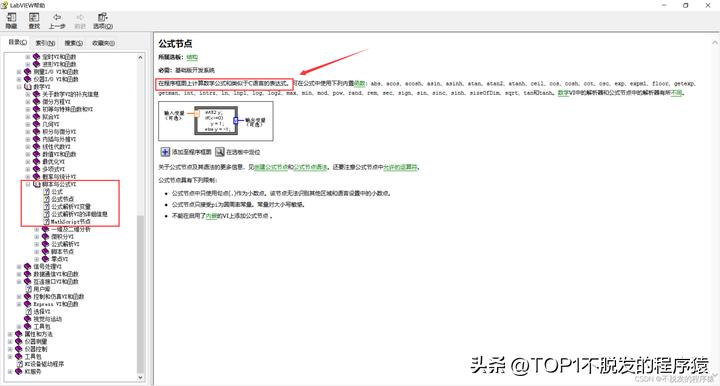Expand the 仪器控制 tree node
Image resolution: width=720 pixels, height=386 pixels.
click(10, 349)
